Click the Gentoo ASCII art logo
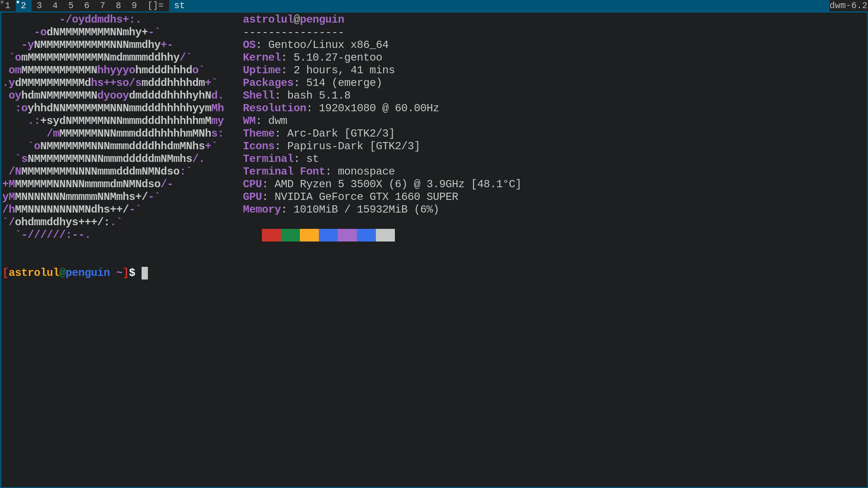The height and width of the screenshot is (488, 868). pyautogui.click(x=113, y=127)
